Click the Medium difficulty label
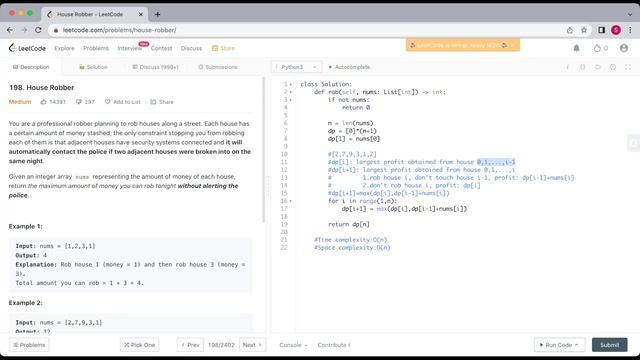 click(x=20, y=102)
